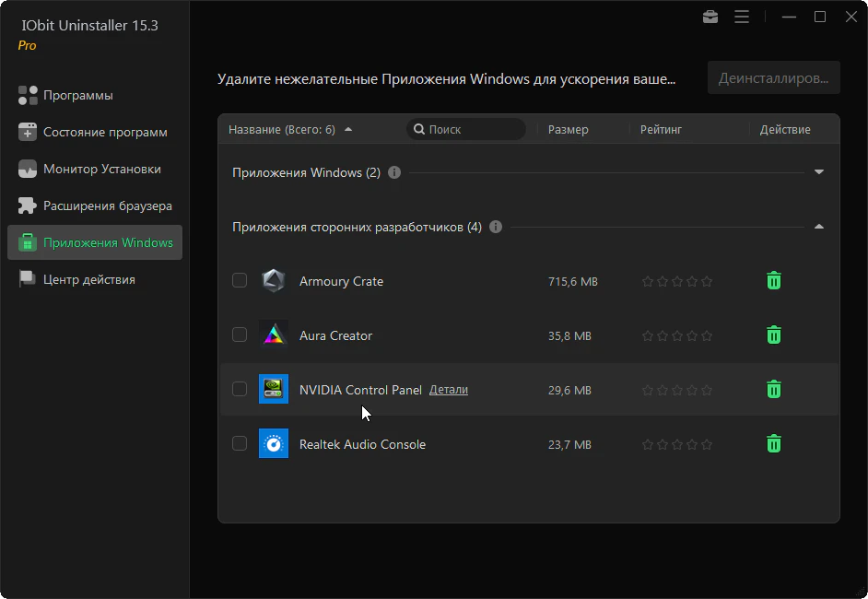
Task: Open the hamburger options menu
Action: click(742, 17)
